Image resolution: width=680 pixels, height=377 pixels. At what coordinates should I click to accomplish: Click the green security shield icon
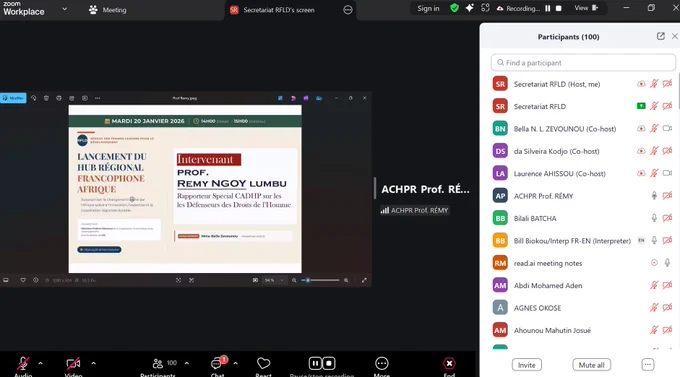[x=454, y=8]
